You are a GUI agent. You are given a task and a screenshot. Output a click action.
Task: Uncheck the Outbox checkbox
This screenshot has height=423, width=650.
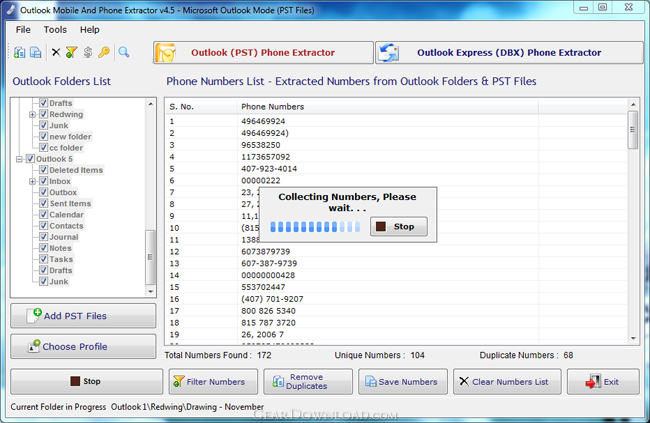(44, 192)
